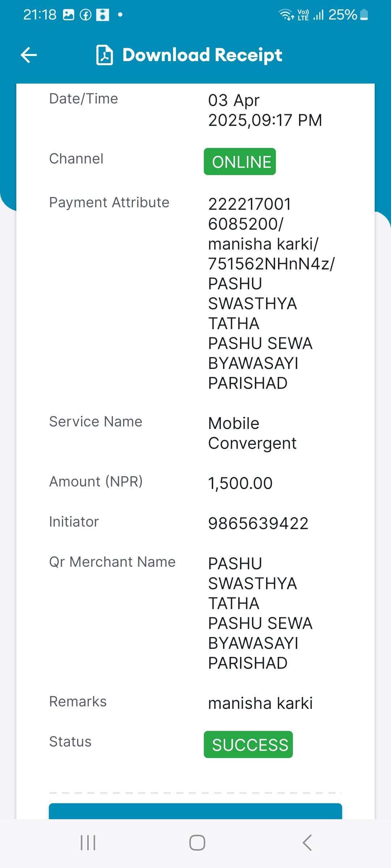This screenshot has width=391, height=868.
Task: Select the initiator number 9865639422
Action: tap(258, 523)
